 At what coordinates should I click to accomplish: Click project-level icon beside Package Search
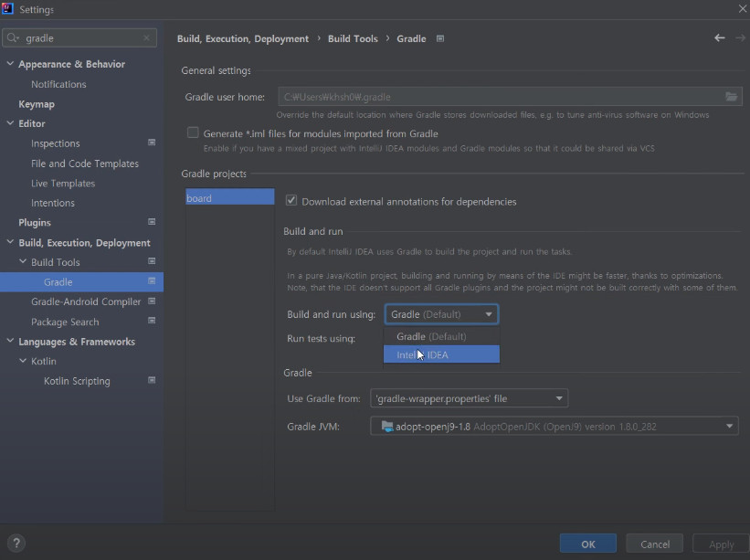(152, 321)
